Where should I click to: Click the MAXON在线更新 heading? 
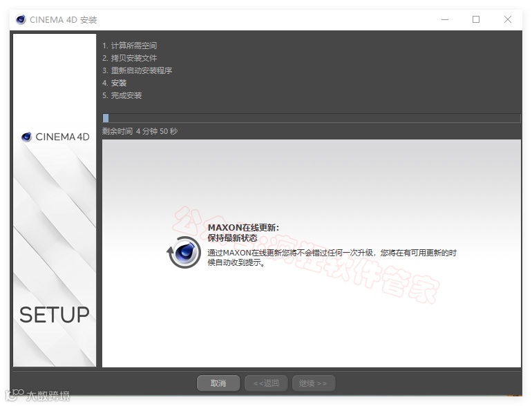(243, 228)
